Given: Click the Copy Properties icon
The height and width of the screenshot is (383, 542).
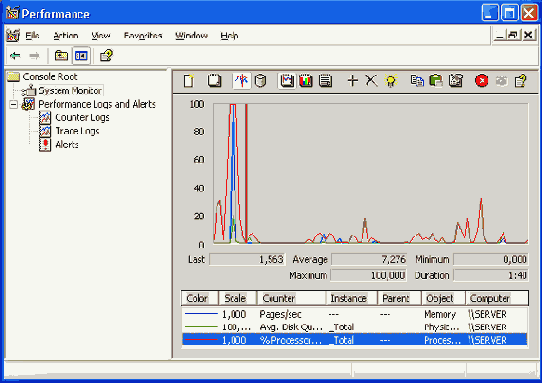Looking at the screenshot, I should pyautogui.click(x=417, y=81).
